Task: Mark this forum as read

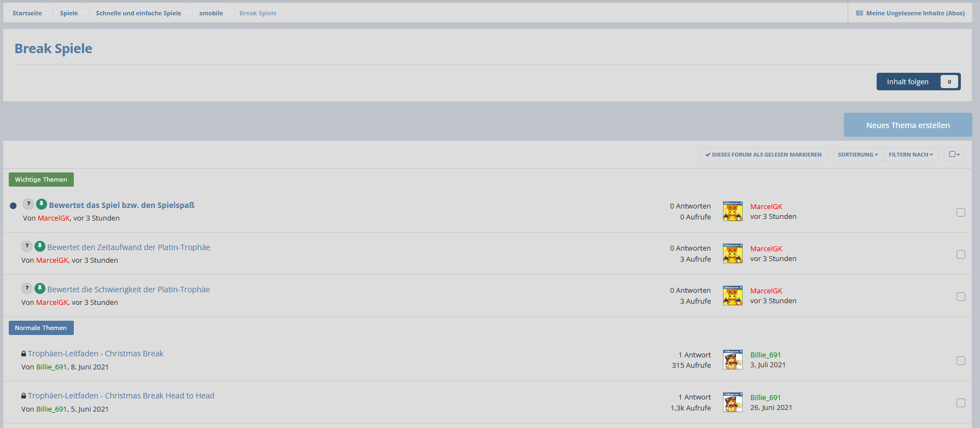Action: [x=763, y=155]
